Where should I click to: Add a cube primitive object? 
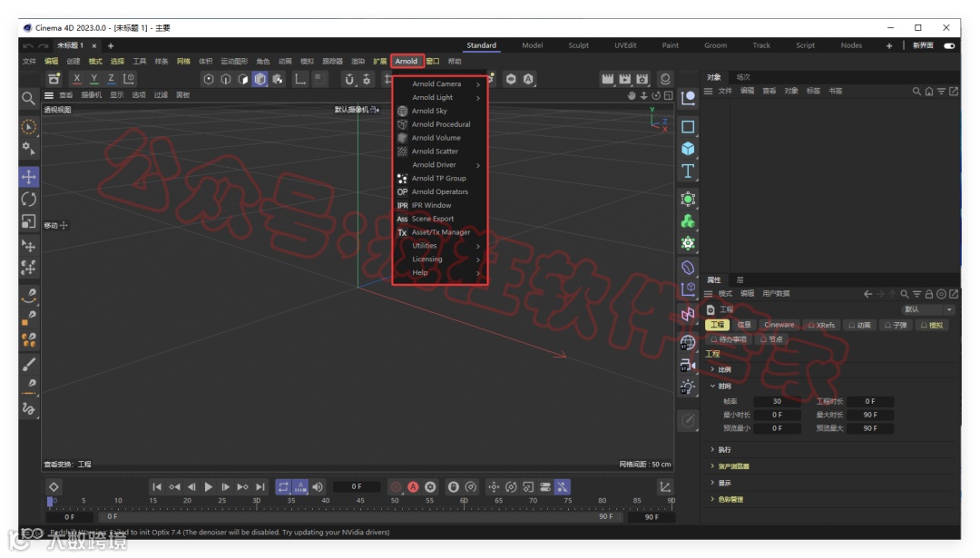[688, 149]
